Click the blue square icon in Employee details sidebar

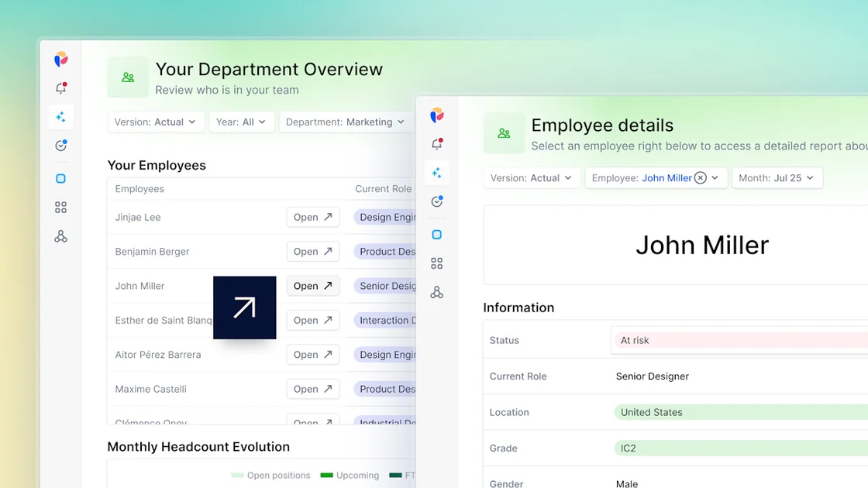pyautogui.click(x=437, y=235)
